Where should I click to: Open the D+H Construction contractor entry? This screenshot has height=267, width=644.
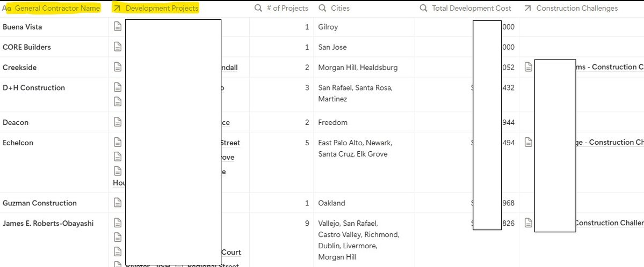click(x=34, y=87)
